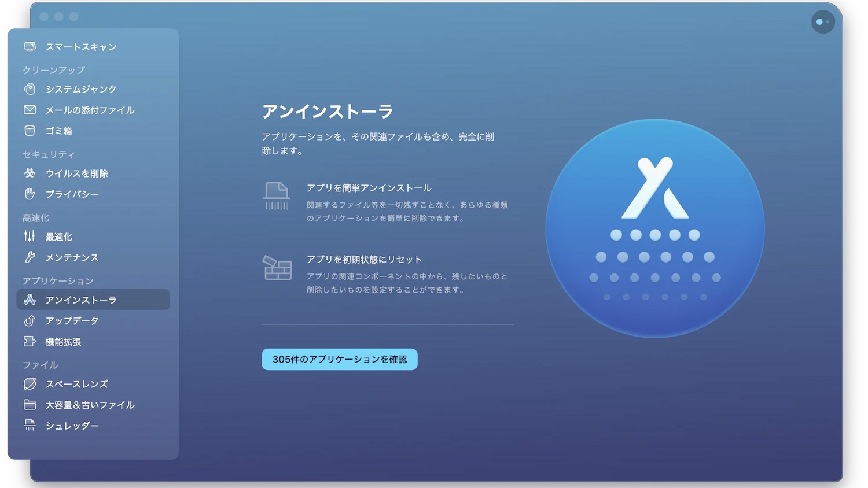Open the アンインストーラ sidebar item

[81, 300]
